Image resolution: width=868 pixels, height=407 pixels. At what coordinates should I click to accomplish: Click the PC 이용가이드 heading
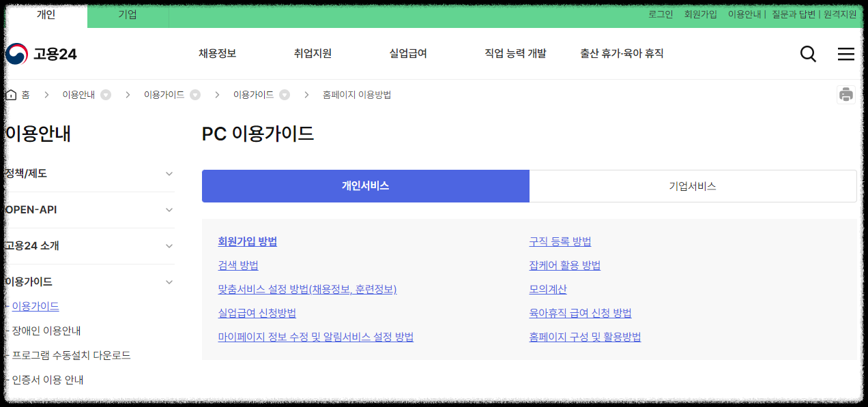coord(258,134)
